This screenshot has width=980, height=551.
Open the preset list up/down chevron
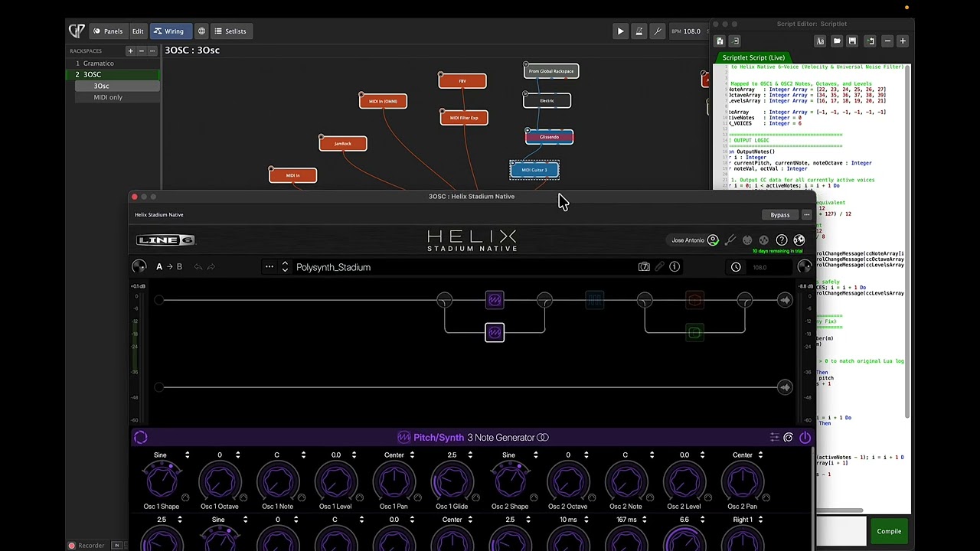tap(285, 267)
